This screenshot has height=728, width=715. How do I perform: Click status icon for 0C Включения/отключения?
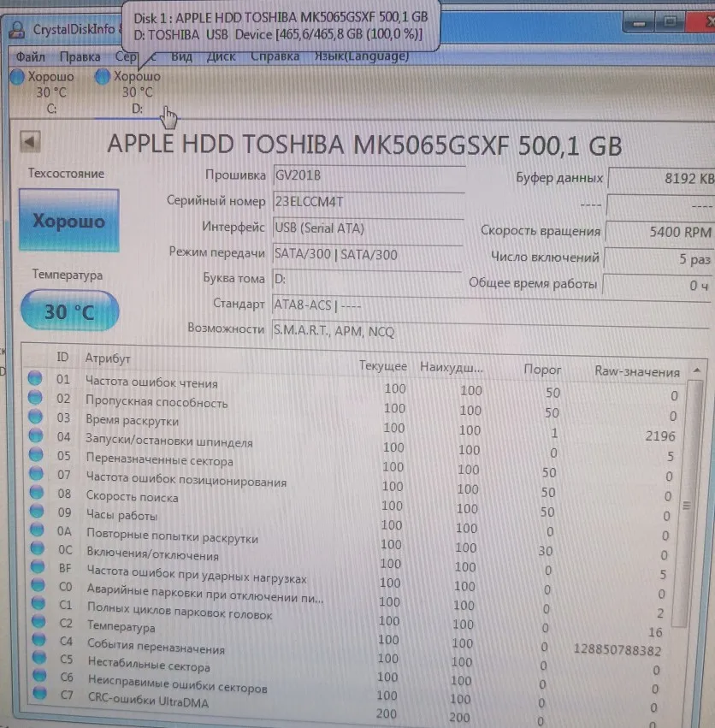point(38,548)
